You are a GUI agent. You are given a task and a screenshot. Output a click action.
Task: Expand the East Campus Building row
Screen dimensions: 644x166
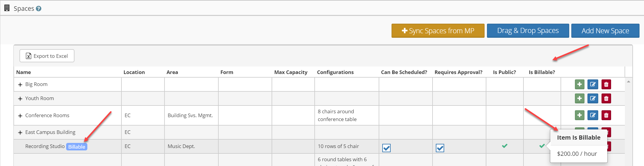[x=20, y=132]
